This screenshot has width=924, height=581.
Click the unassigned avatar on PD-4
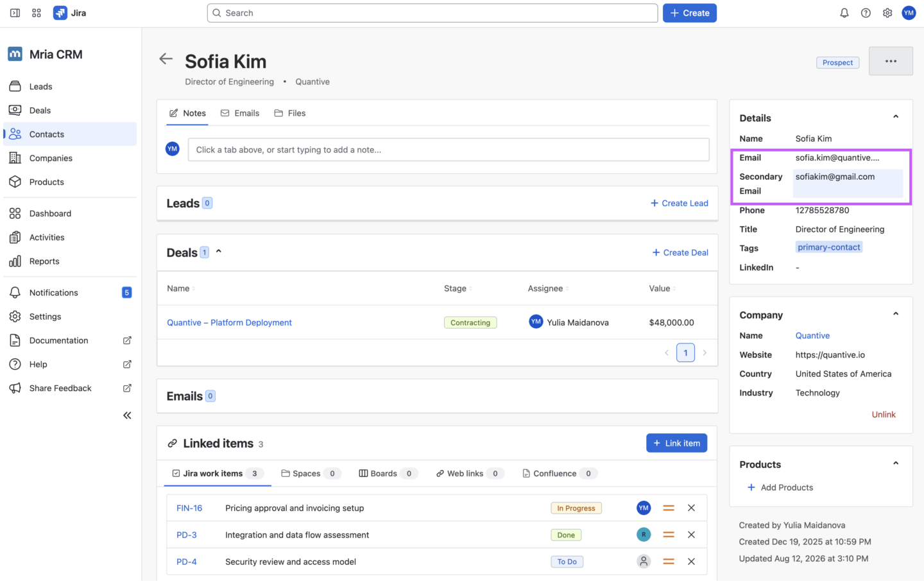pos(644,562)
